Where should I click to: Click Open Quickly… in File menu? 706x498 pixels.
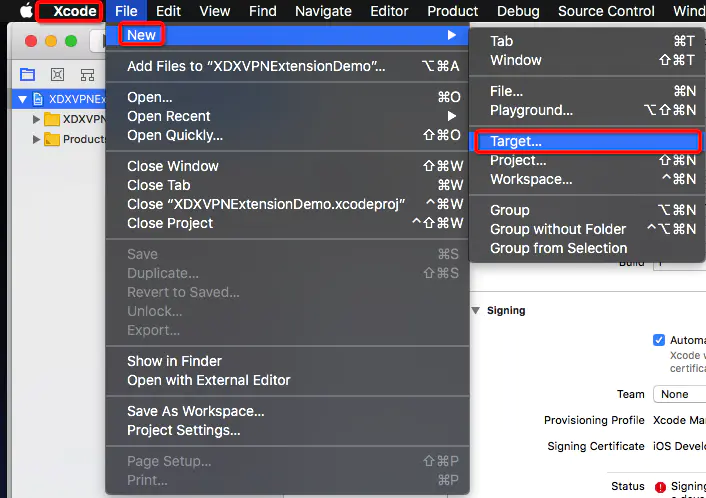click(175, 135)
